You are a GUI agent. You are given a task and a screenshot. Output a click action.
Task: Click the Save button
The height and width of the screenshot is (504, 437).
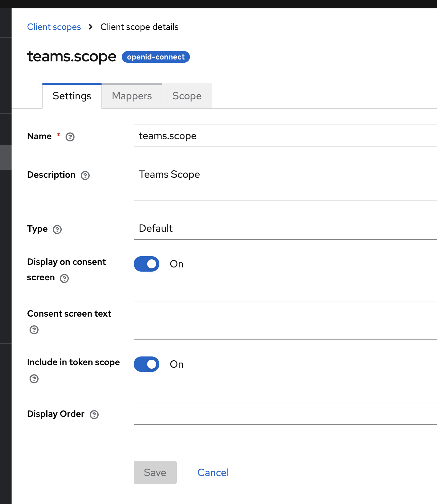pyautogui.click(x=155, y=473)
